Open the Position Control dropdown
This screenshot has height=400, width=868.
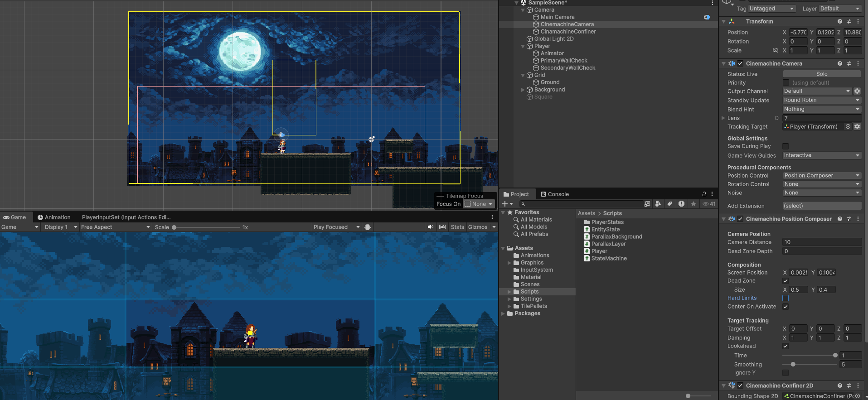pos(822,175)
